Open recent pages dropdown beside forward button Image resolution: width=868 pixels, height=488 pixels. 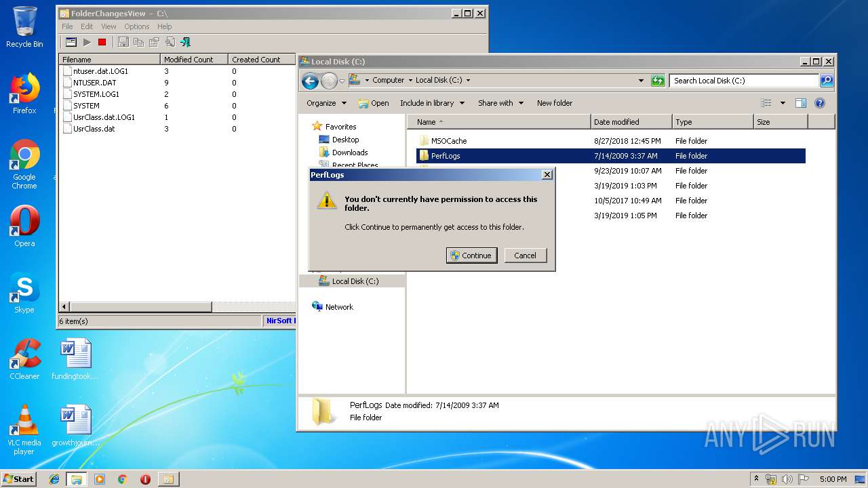tap(342, 81)
